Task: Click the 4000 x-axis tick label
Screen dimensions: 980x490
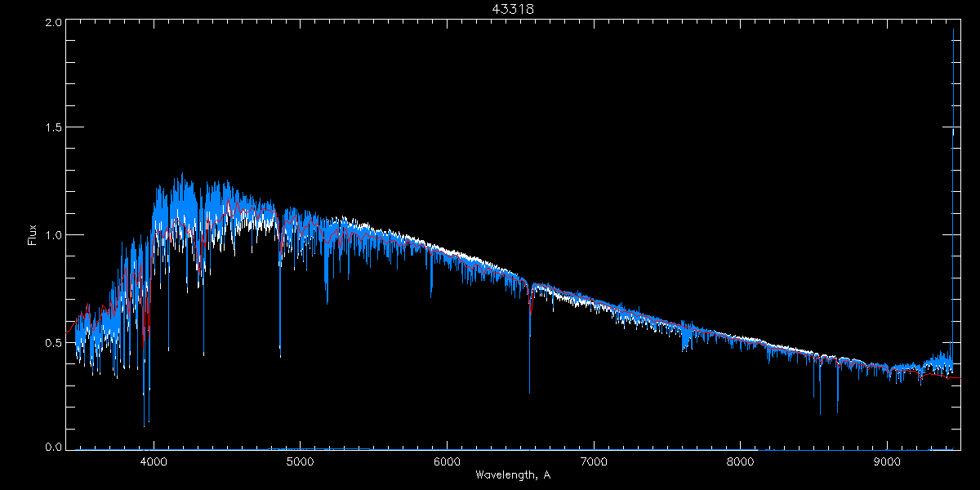Action: coord(154,461)
